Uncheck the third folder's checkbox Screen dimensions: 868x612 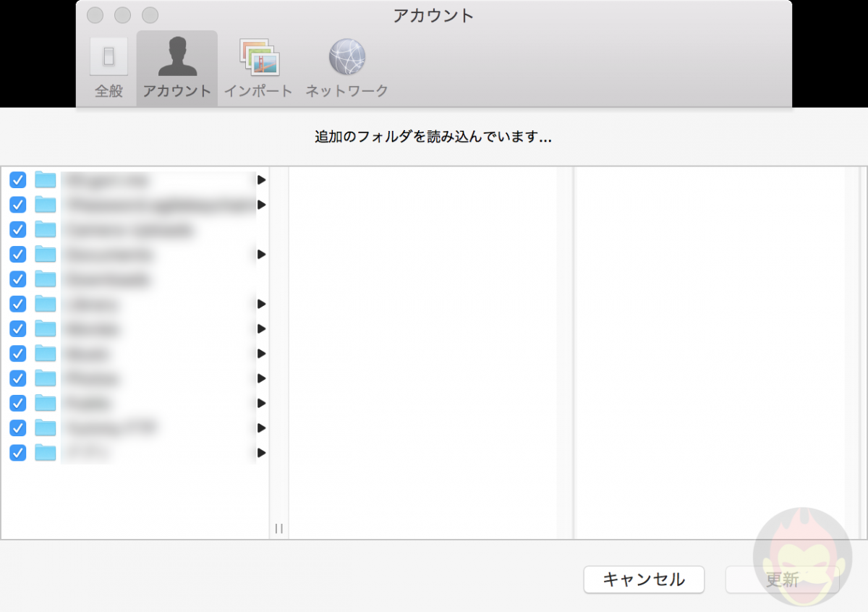click(17, 229)
